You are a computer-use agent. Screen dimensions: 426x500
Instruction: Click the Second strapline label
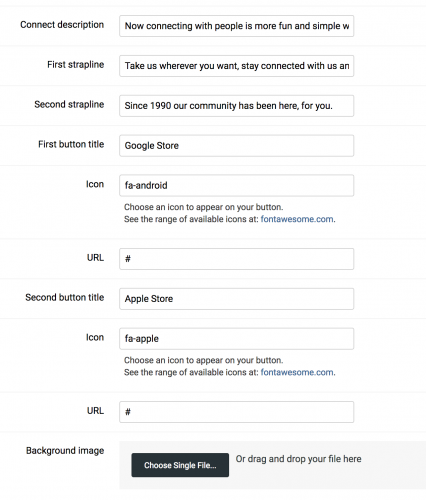[69, 104]
